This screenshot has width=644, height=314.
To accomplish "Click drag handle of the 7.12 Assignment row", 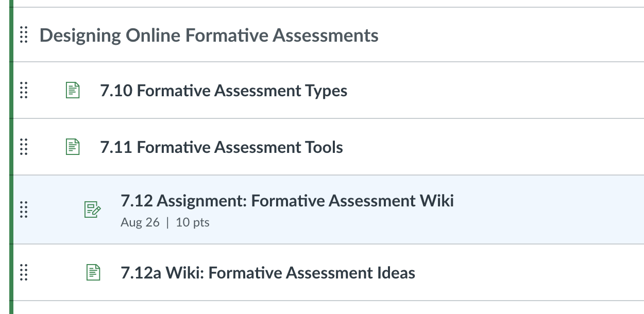I will pyautogui.click(x=23, y=209).
